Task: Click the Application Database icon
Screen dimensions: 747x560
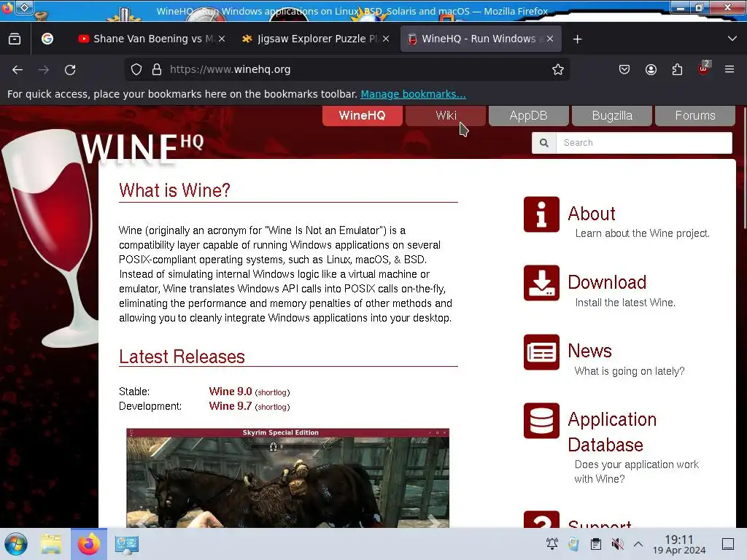Action: coord(542,421)
